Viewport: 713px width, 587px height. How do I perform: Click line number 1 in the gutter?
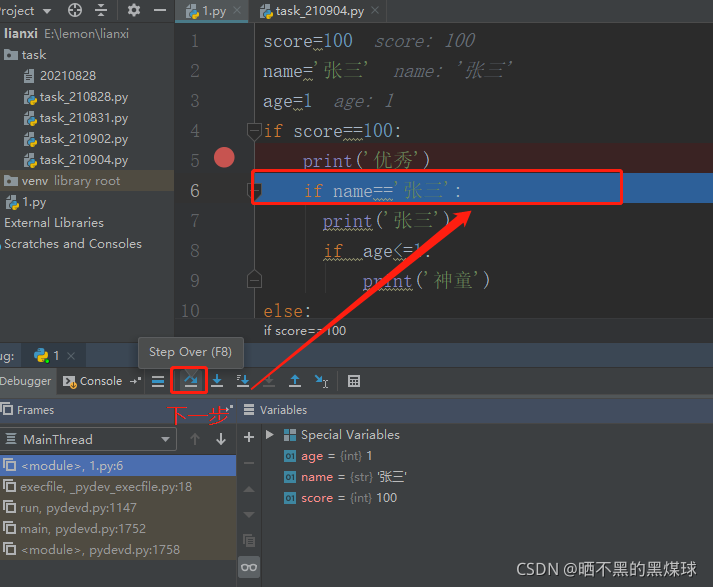pos(195,41)
